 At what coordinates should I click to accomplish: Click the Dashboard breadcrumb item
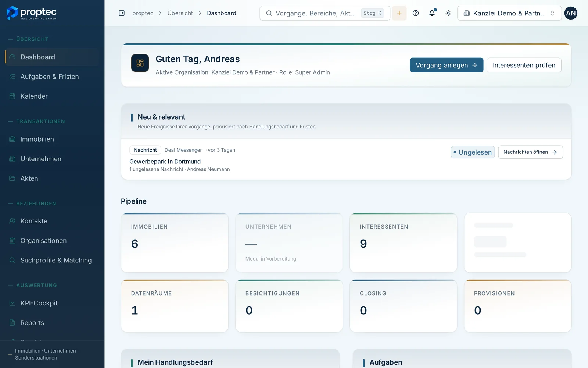[x=222, y=13]
